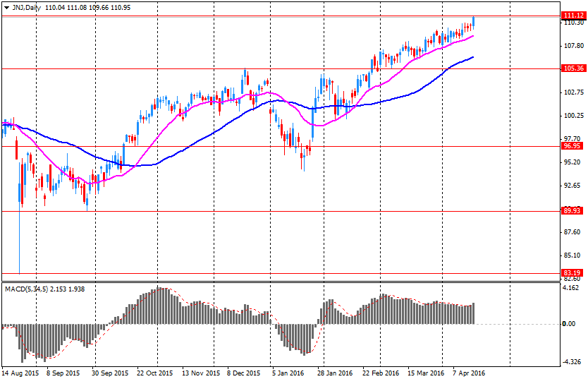Click the 14 Aug 2015 date label

click(x=20, y=373)
